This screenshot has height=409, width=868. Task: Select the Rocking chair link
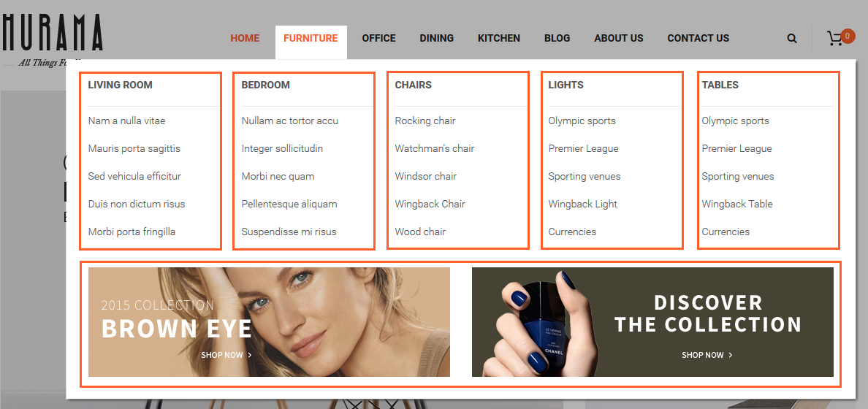[x=425, y=121]
